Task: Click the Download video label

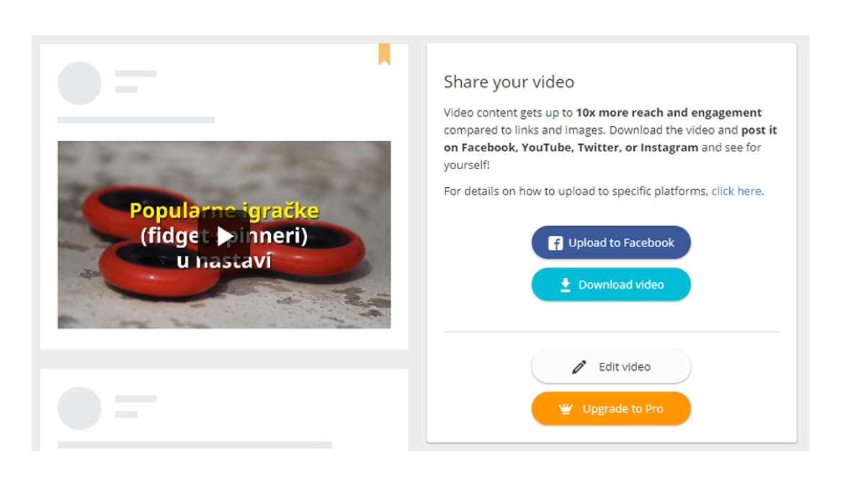Action: point(621,285)
